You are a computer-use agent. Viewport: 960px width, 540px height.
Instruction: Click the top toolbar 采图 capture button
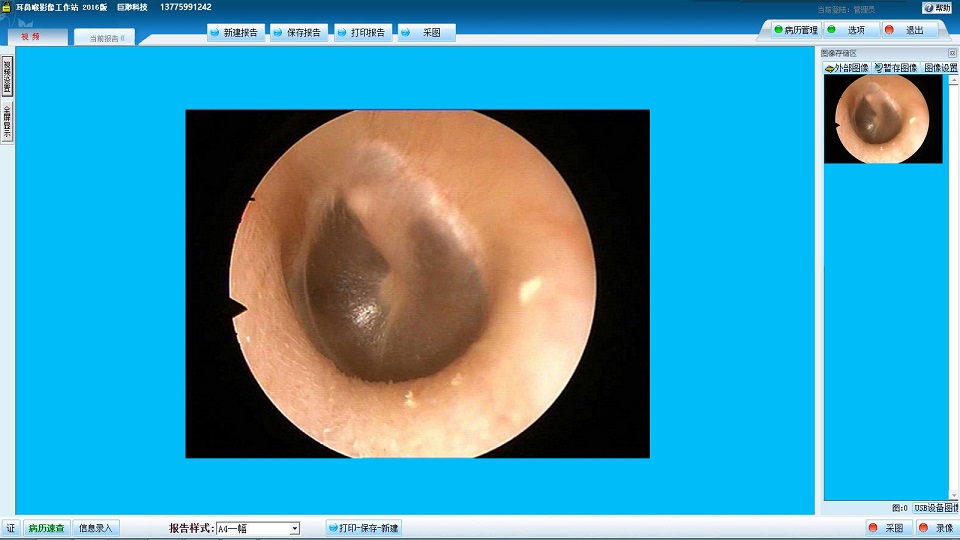pos(426,32)
